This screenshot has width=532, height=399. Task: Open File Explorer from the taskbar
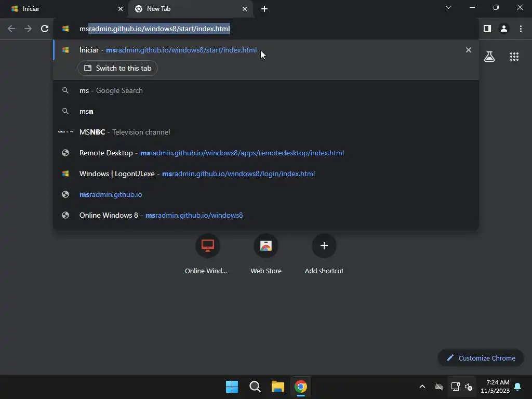pyautogui.click(x=278, y=387)
